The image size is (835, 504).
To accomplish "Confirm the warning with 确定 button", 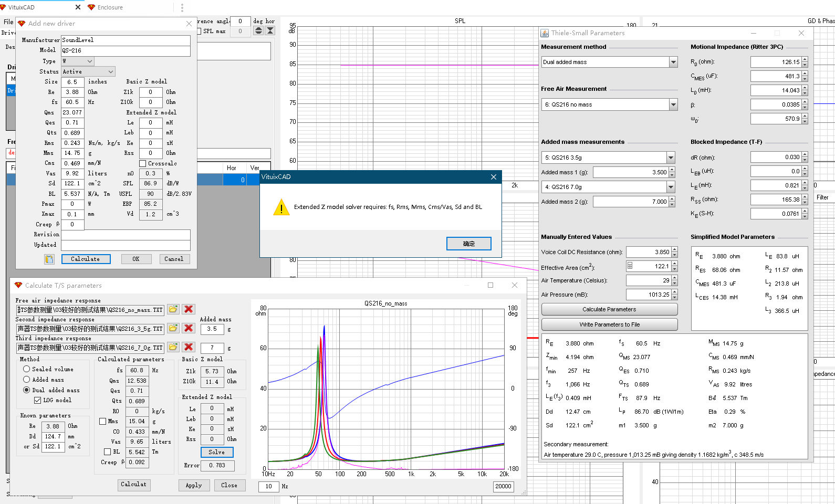I will click(x=469, y=244).
